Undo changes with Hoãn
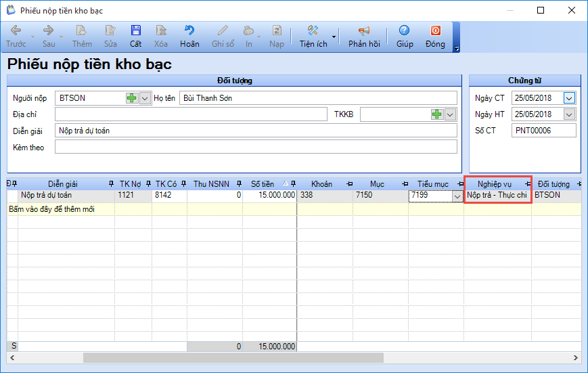Screen dimensions: 588x373 click(x=189, y=37)
